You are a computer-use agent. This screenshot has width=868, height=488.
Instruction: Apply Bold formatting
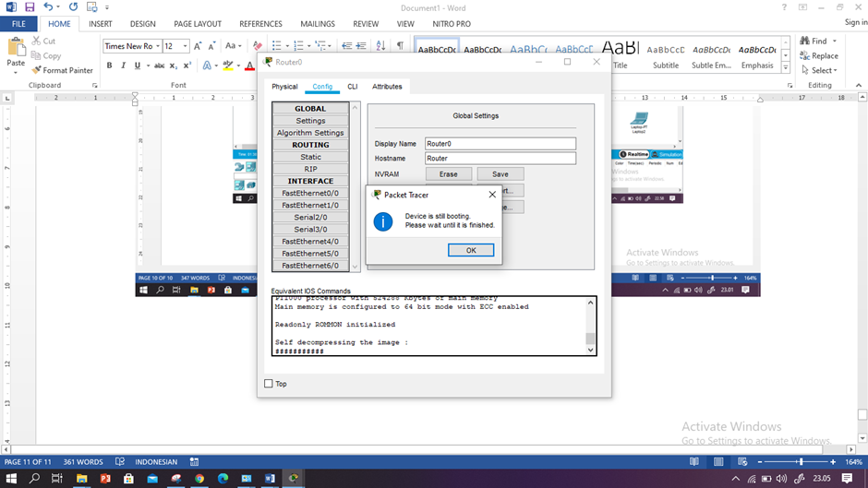[x=109, y=65]
